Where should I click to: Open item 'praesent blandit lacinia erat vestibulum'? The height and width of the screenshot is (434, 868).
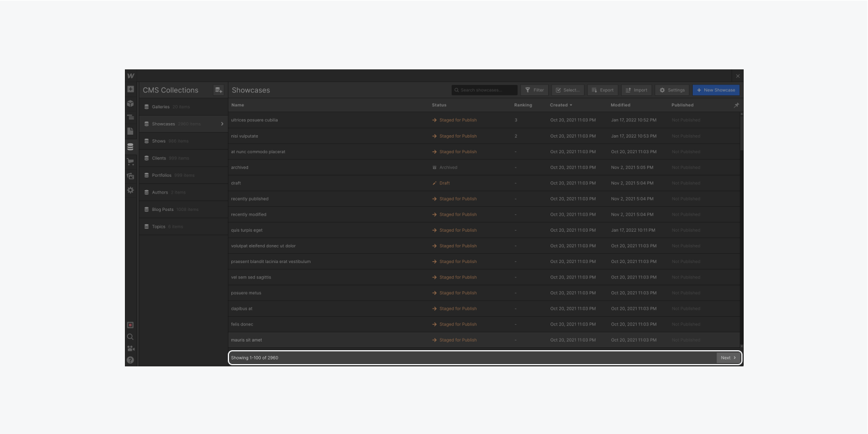[x=484, y=262]
